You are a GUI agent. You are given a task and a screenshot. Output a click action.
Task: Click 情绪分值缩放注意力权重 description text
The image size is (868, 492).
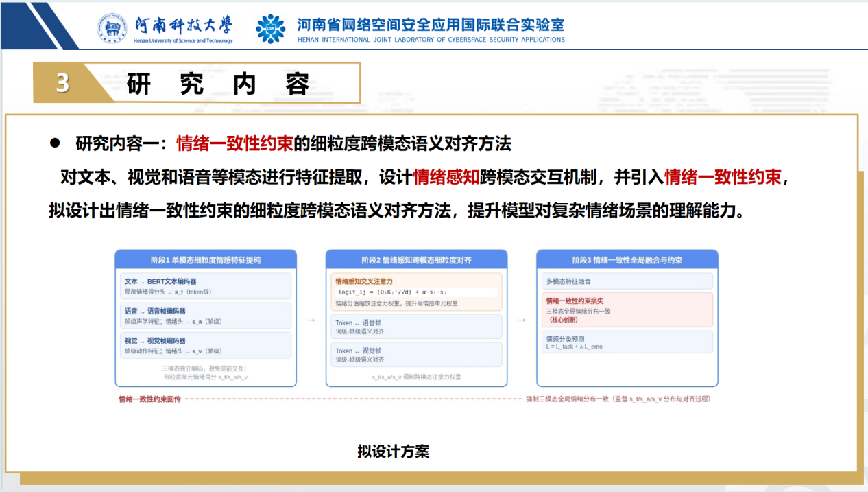click(x=396, y=303)
